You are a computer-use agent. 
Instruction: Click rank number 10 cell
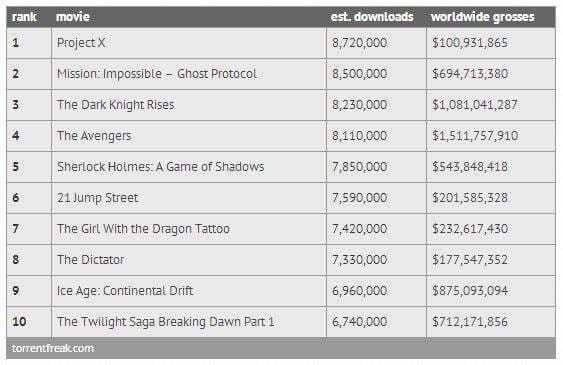[x=29, y=322]
